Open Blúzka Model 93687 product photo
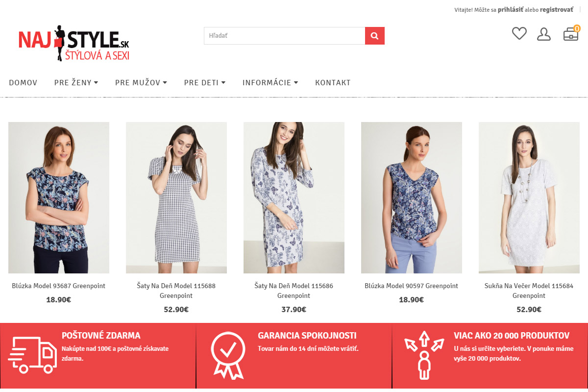 59,197
